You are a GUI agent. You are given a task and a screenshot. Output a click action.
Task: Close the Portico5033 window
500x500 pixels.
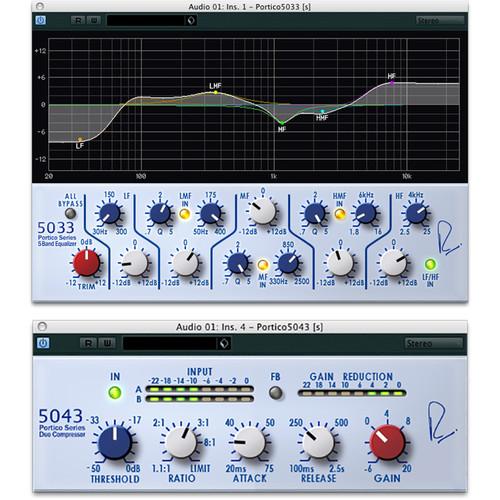(x=40, y=6)
